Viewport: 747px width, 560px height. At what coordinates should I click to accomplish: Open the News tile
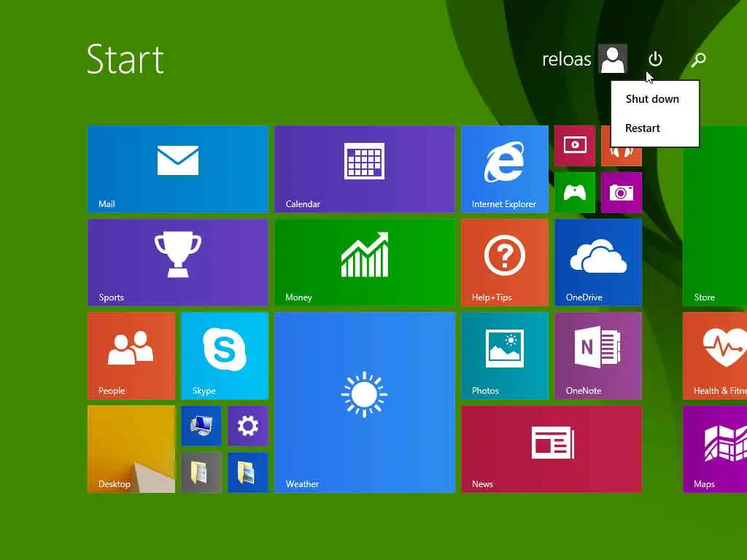551,449
